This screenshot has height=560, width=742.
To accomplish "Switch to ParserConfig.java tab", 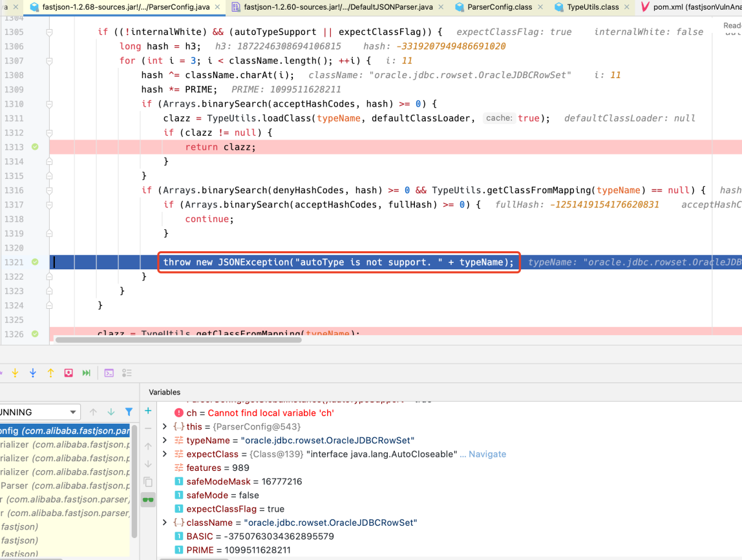I will (126, 7).
